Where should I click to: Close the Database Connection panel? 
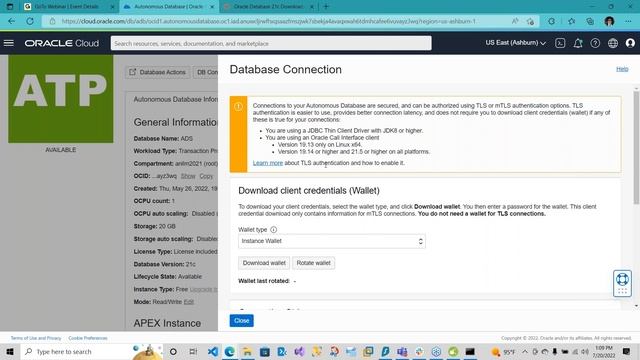(x=242, y=320)
